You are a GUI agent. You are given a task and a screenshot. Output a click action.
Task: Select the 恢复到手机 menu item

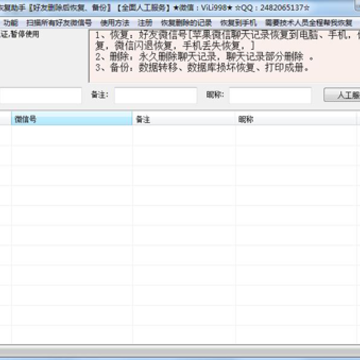[x=238, y=23]
